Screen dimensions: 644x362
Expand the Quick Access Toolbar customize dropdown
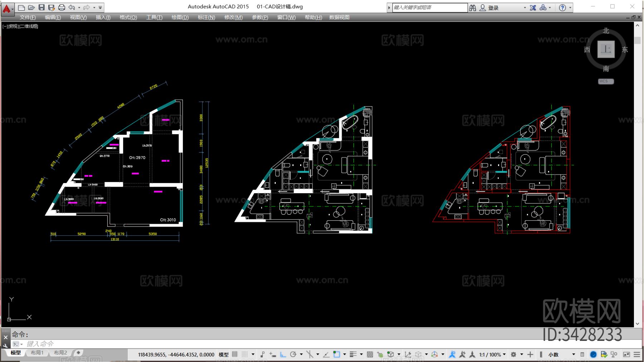(101, 8)
